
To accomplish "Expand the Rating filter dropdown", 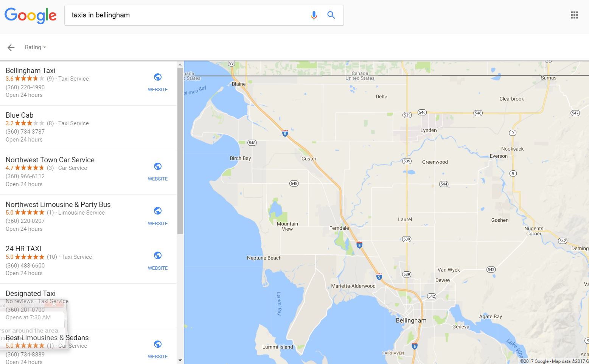I will pos(36,47).
